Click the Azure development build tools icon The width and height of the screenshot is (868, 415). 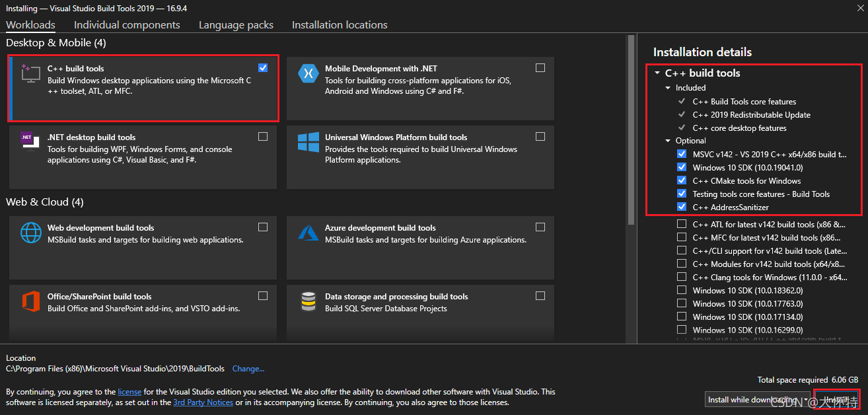click(x=308, y=233)
